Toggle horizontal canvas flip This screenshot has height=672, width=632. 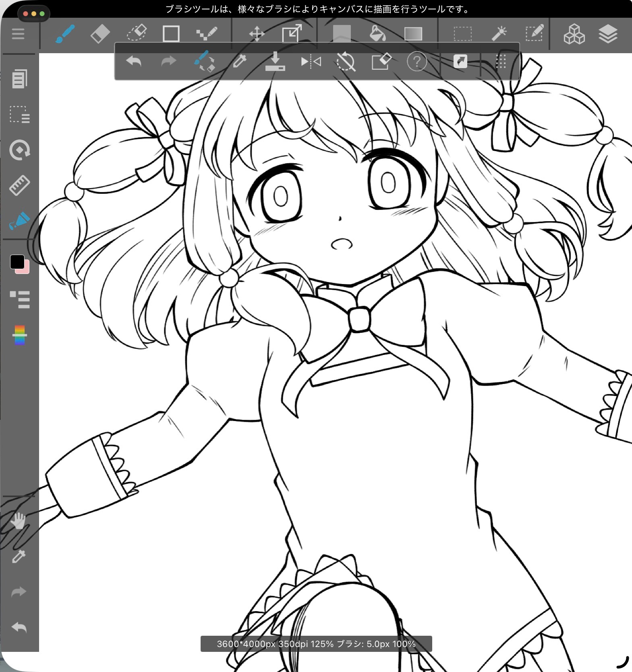(311, 62)
